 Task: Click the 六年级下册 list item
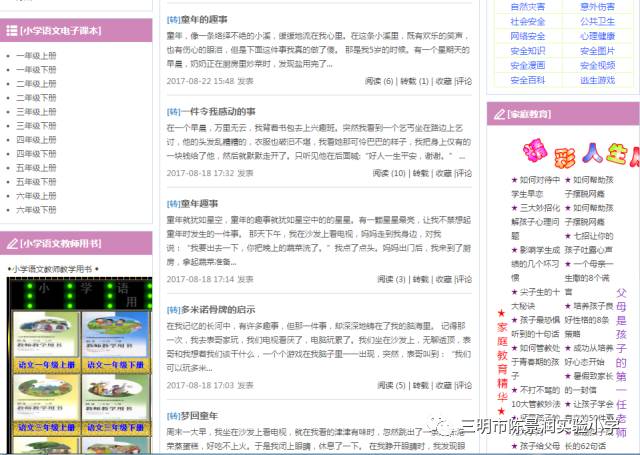36,210
